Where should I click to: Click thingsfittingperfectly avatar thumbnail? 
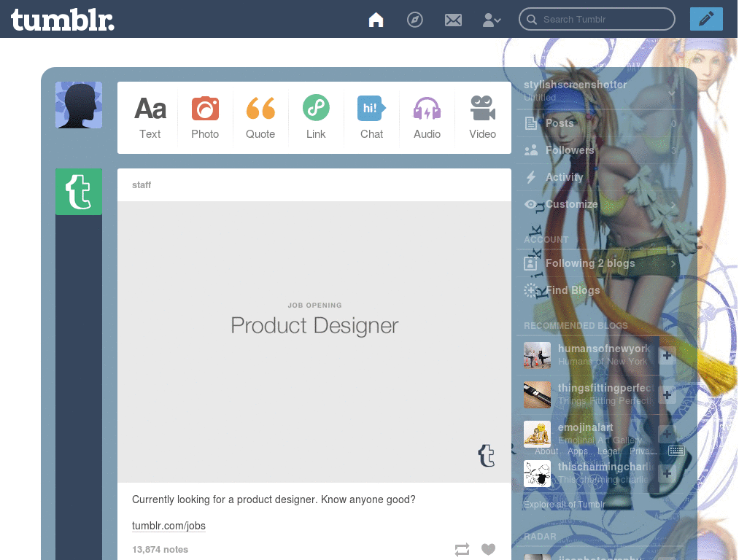pyautogui.click(x=537, y=394)
